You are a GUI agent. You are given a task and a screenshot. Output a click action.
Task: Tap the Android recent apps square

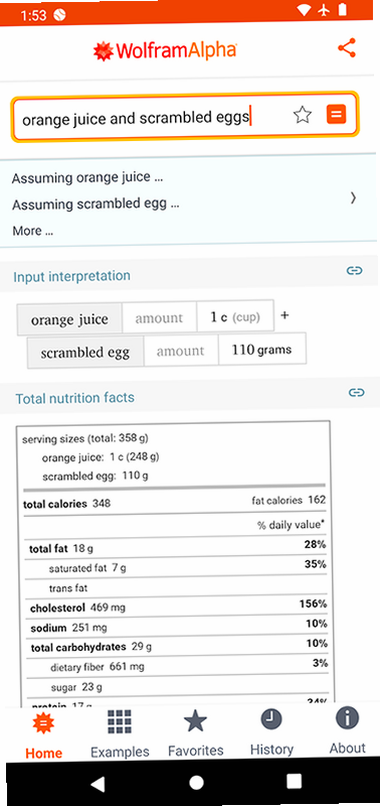click(x=294, y=781)
